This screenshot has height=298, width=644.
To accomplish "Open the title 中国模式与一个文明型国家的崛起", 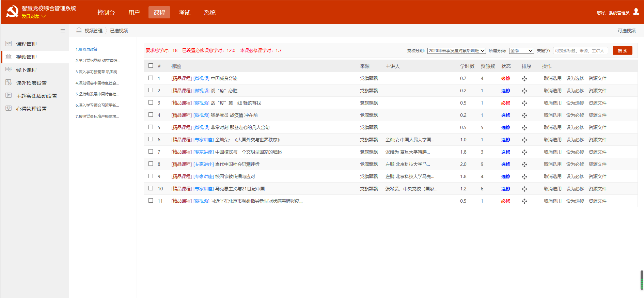I will pos(248,152).
